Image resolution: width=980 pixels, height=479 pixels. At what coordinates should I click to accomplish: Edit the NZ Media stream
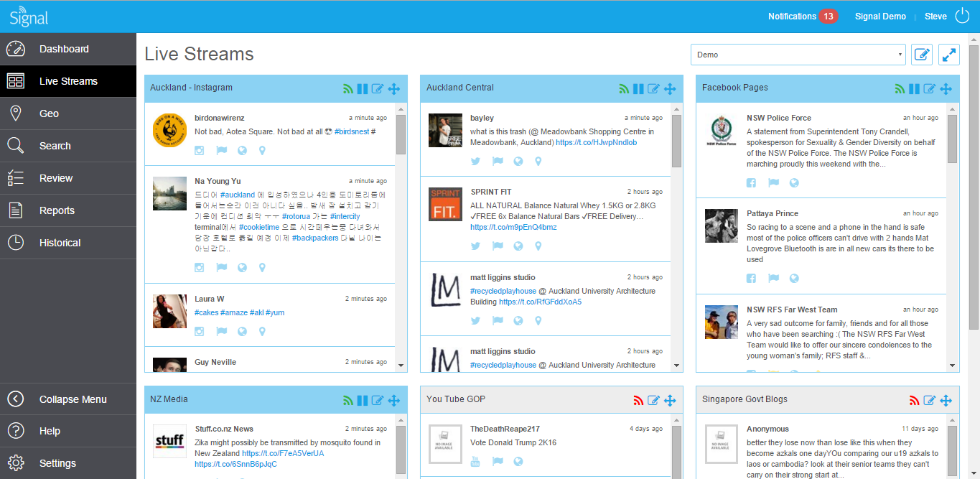(x=378, y=401)
